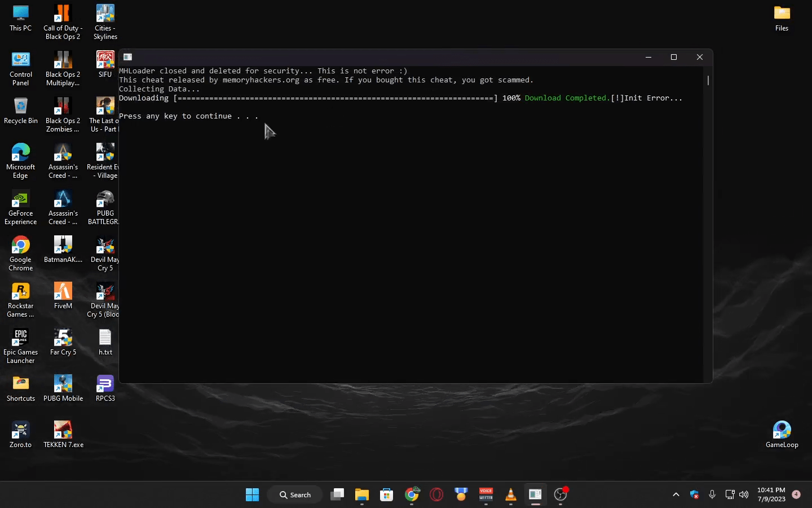This screenshot has width=812, height=508.
Task: Open the Zoro.to desktop shortcut
Action: point(21,435)
